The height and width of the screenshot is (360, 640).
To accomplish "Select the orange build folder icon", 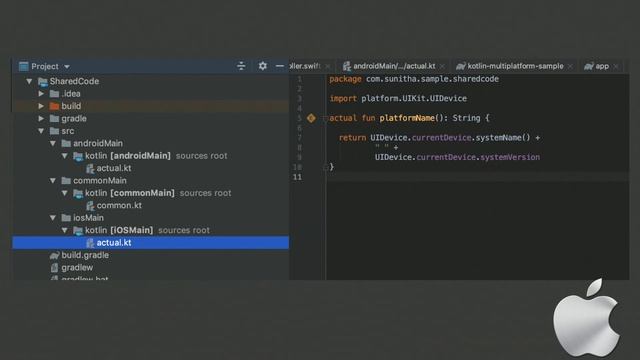I will (54, 106).
